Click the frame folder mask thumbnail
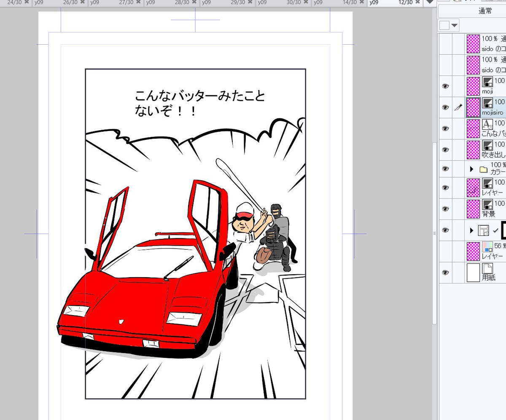506x420 pixels. (x=503, y=230)
